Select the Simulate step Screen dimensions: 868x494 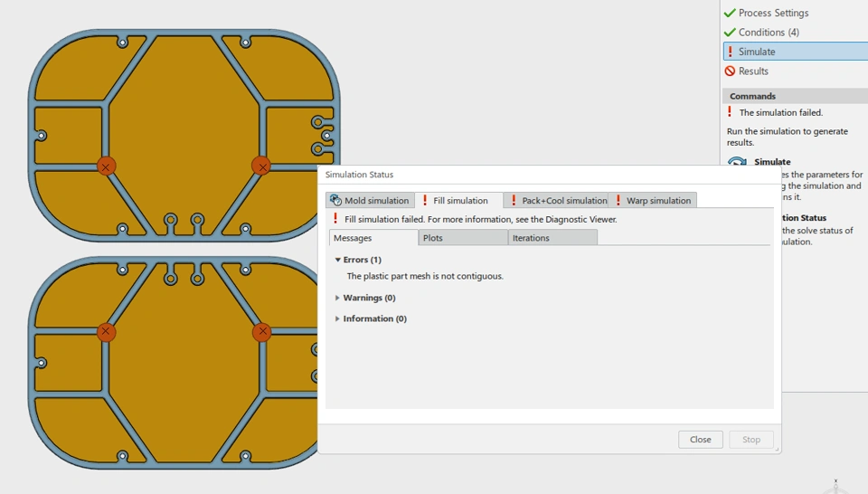click(x=796, y=52)
